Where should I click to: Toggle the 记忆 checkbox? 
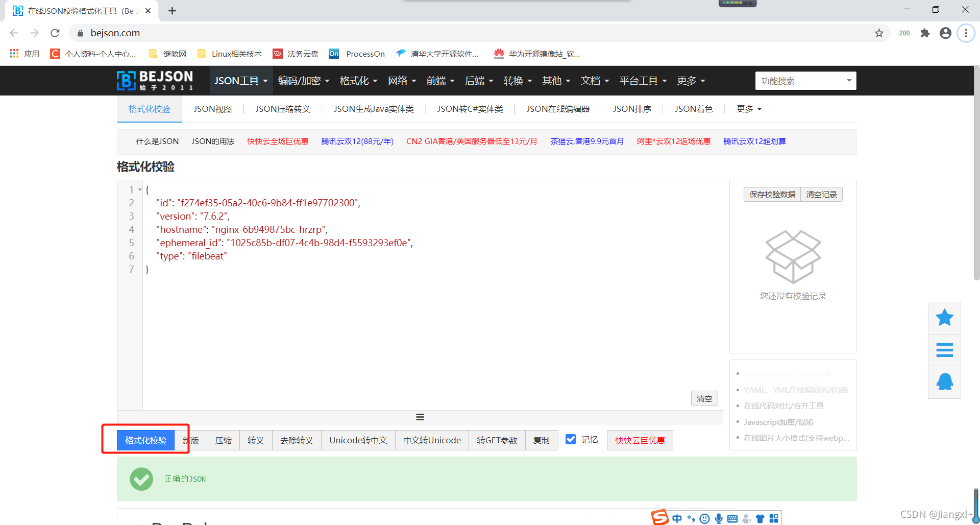[571, 439]
